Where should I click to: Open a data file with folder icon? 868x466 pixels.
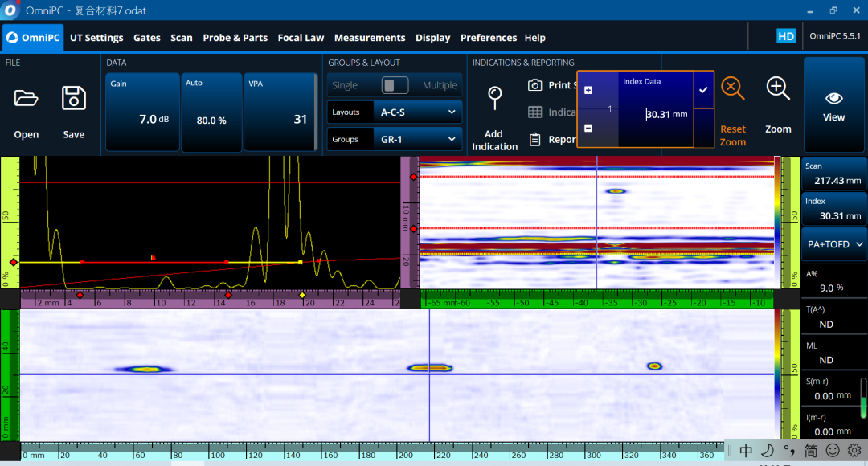tap(26, 99)
